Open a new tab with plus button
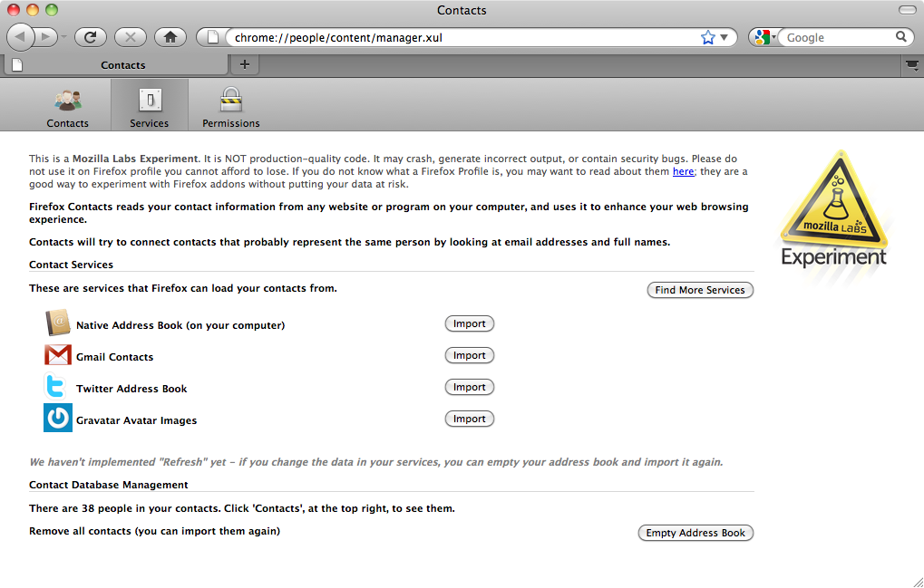The height and width of the screenshot is (588, 924). [x=244, y=64]
